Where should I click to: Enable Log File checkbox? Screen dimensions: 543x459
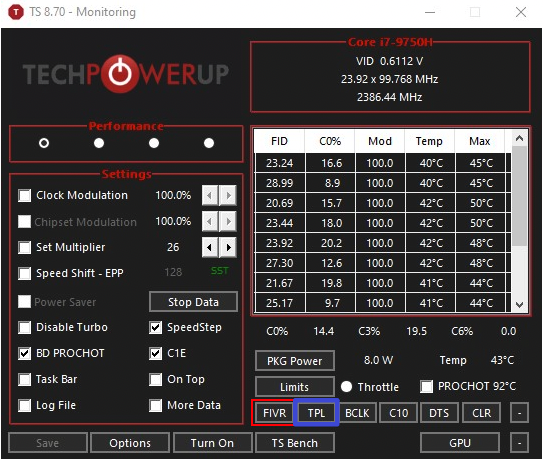(x=25, y=405)
